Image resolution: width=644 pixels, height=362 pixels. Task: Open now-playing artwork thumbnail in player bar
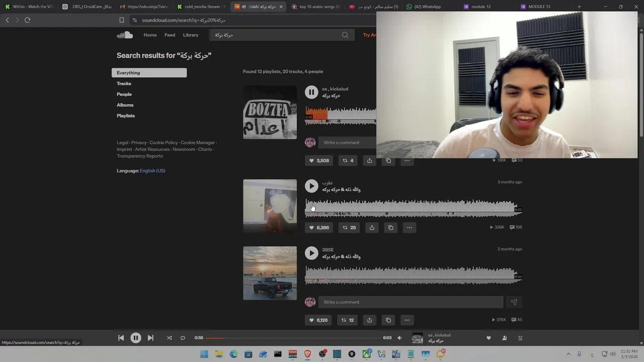(418, 338)
